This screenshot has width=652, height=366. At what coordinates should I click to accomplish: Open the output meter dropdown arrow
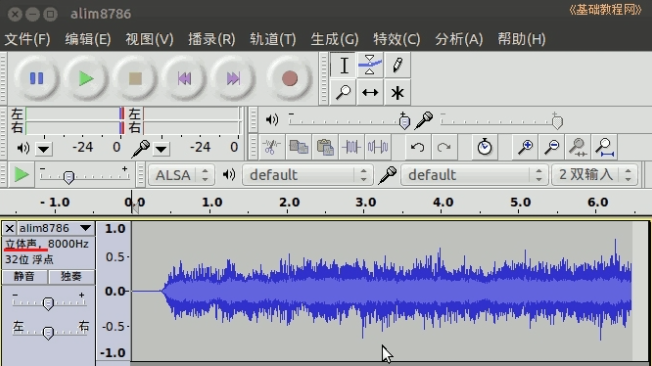[43, 149]
